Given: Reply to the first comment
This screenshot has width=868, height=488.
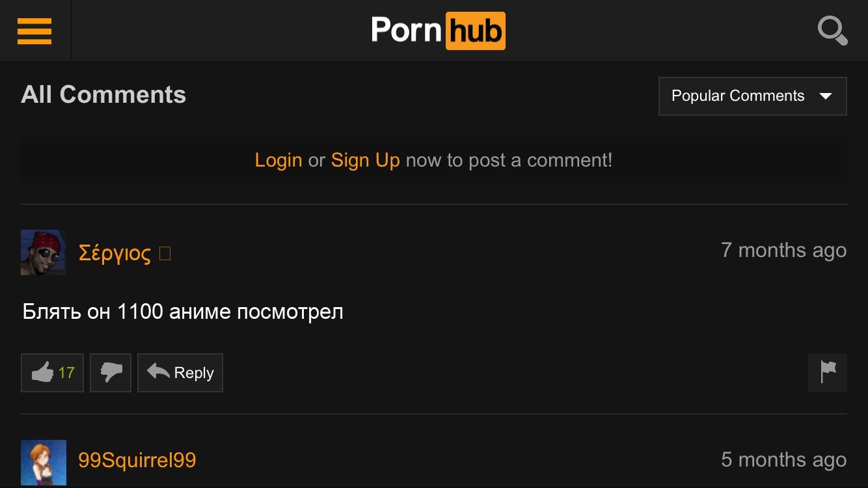Looking at the screenshot, I should [x=180, y=373].
